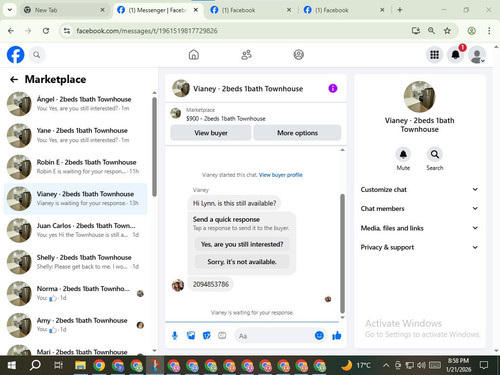Viewport: 500px width, 375px height.
Task: Open Windows taskbar search
Action: click(35, 365)
